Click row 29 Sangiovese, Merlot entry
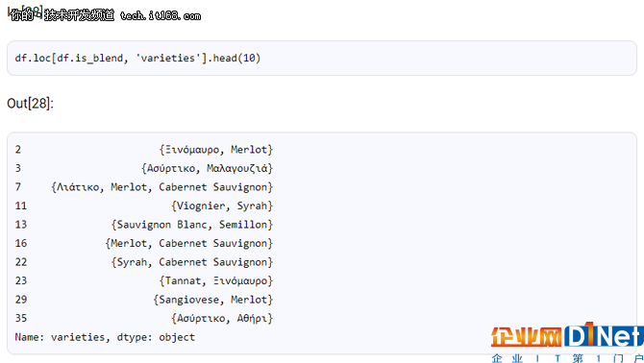Screen dimensions: 644x363 coord(144,300)
